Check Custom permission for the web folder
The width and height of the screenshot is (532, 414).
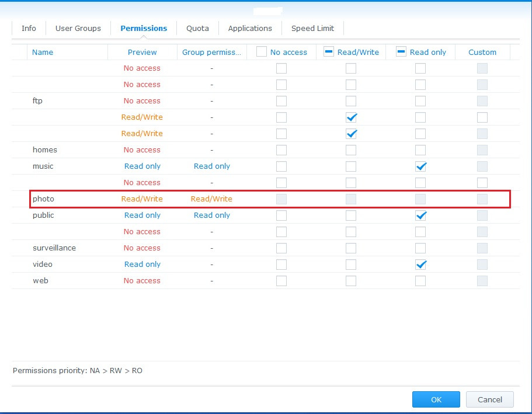coord(482,280)
